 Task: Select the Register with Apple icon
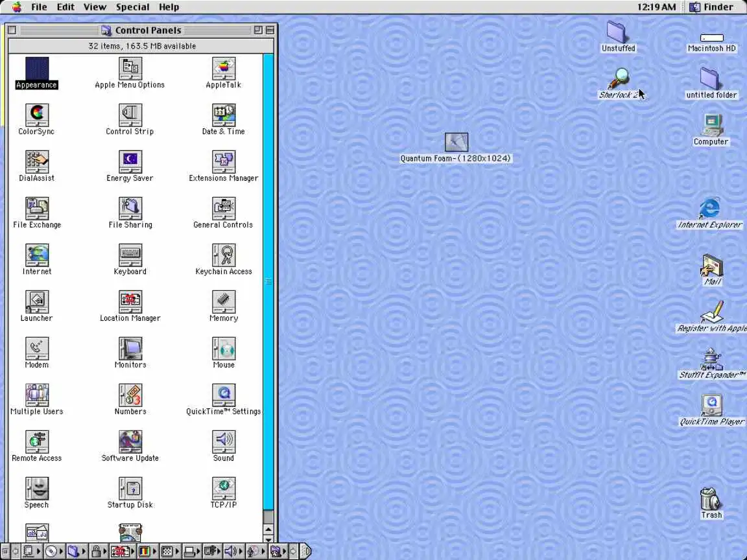click(712, 312)
